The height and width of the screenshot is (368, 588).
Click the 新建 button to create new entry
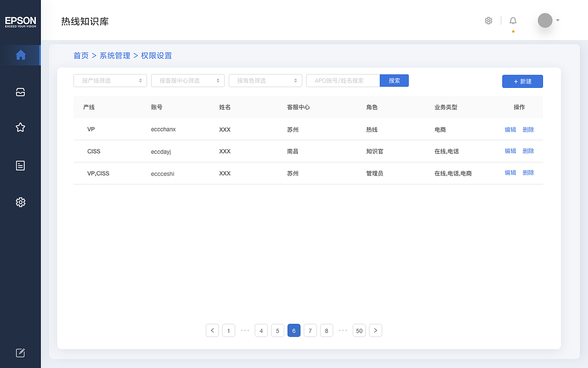pyautogui.click(x=522, y=81)
